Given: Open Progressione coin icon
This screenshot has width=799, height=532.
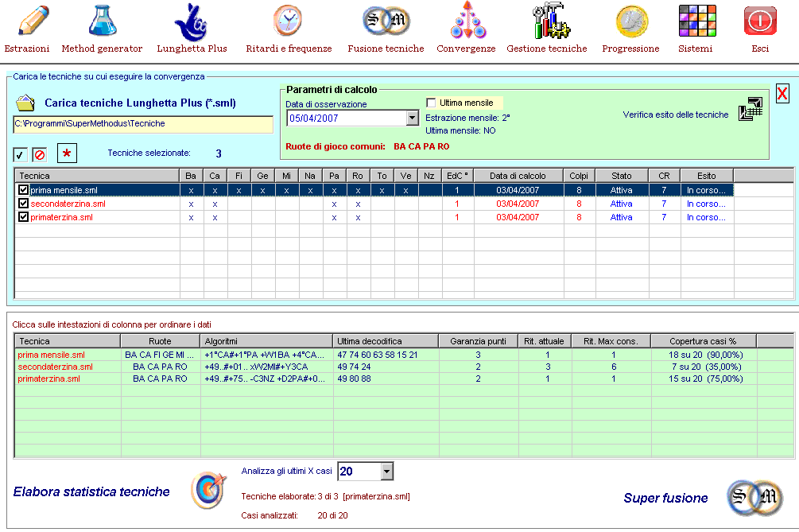Looking at the screenshot, I should point(632,21).
